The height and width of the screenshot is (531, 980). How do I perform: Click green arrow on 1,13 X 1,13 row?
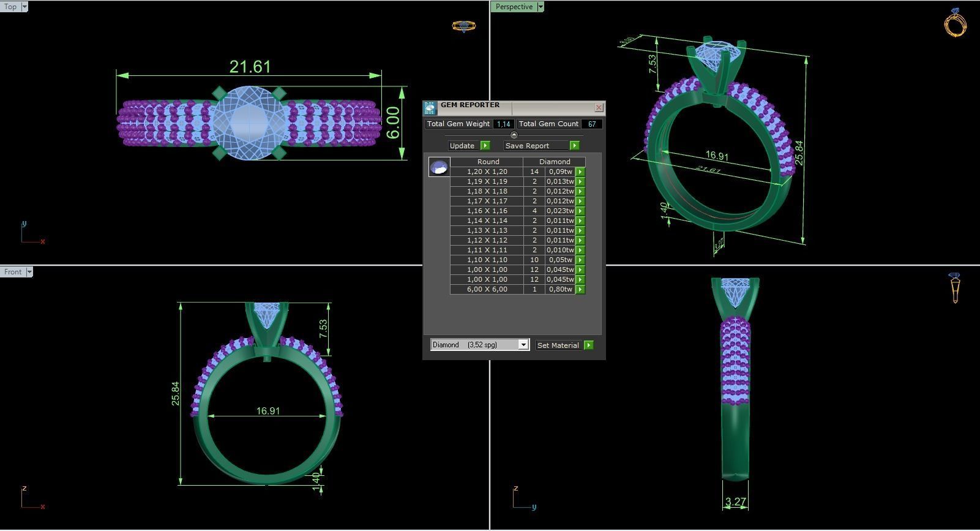(580, 231)
